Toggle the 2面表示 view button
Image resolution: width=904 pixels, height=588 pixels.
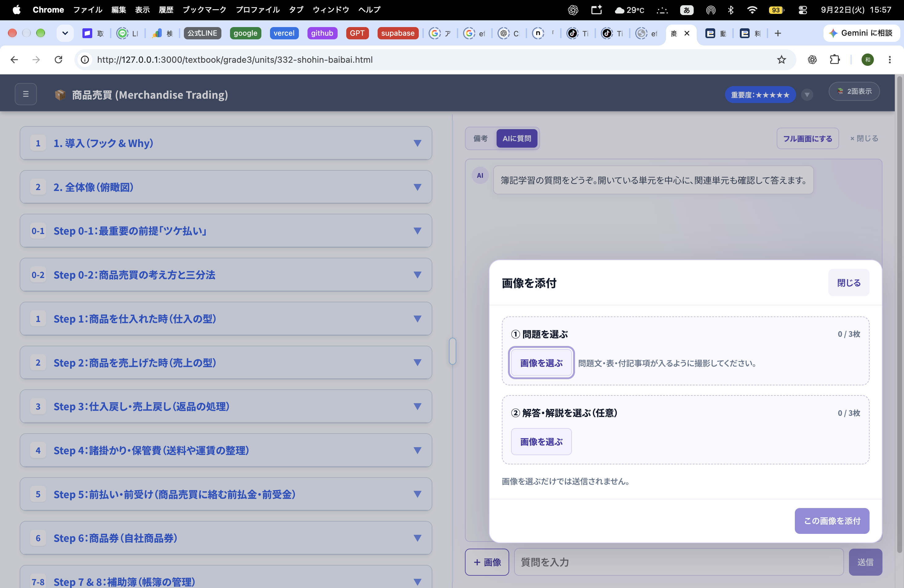tap(854, 91)
